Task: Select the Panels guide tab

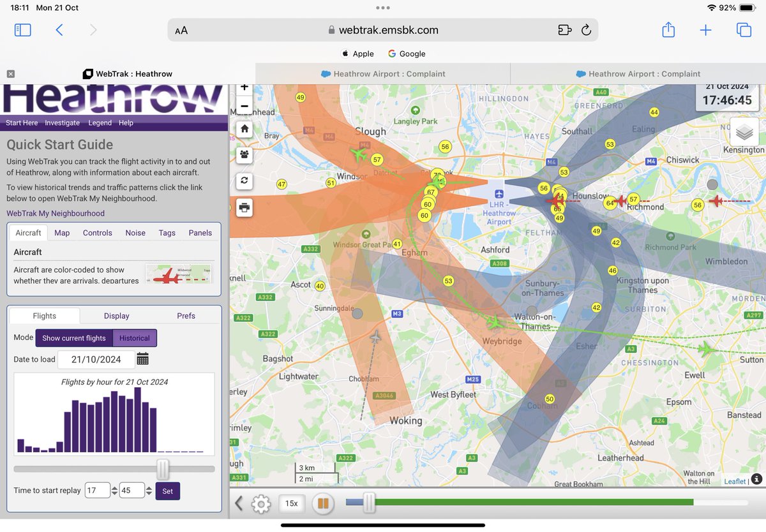Action: 200,233
